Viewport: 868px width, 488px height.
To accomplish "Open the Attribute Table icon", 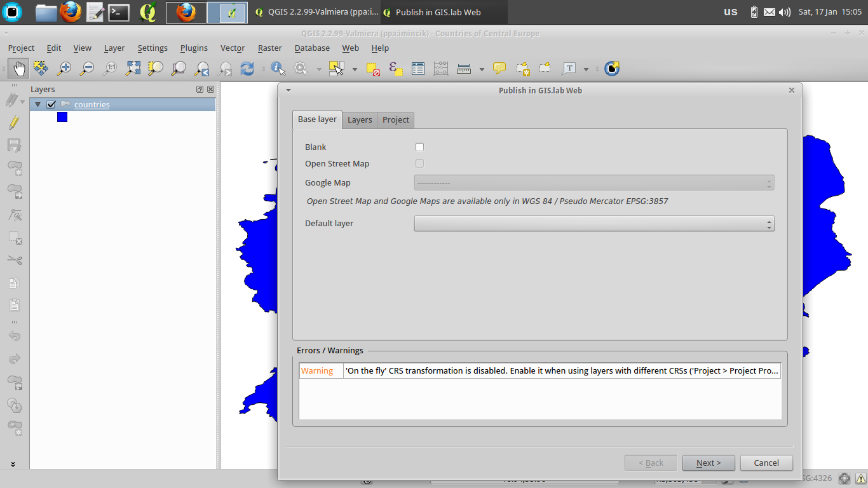I will [417, 69].
